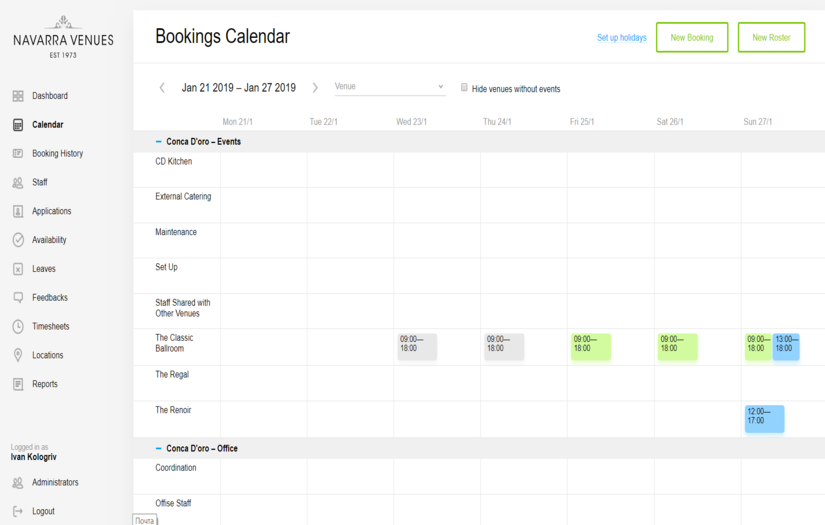The height and width of the screenshot is (525, 825).
Task: Open Thursday 09:00–18:00 grey Classic Ballroom booking
Action: pyautogui.click(x=504, y=347)
